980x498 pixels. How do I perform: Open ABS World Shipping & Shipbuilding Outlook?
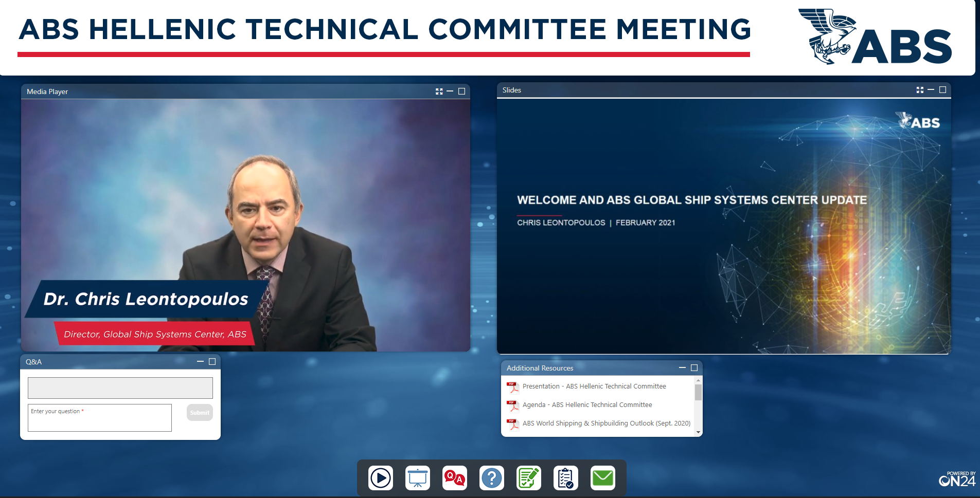[x=607, y=423]
